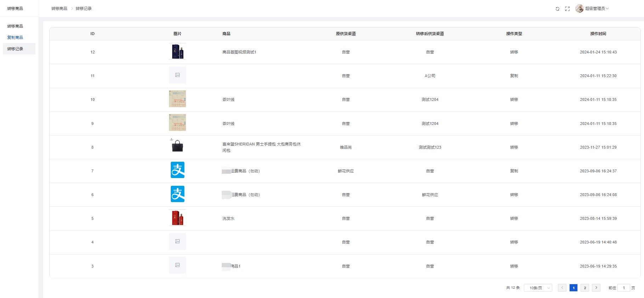Click the 转移商品 breadcrumb link
Screen dimensions: 644x298
[x=59, y=8]
